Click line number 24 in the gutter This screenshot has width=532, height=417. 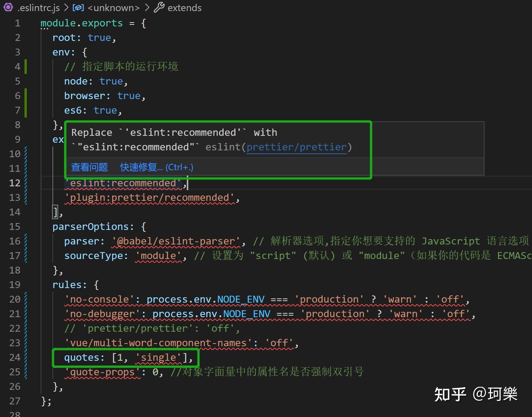coord(15,358)
